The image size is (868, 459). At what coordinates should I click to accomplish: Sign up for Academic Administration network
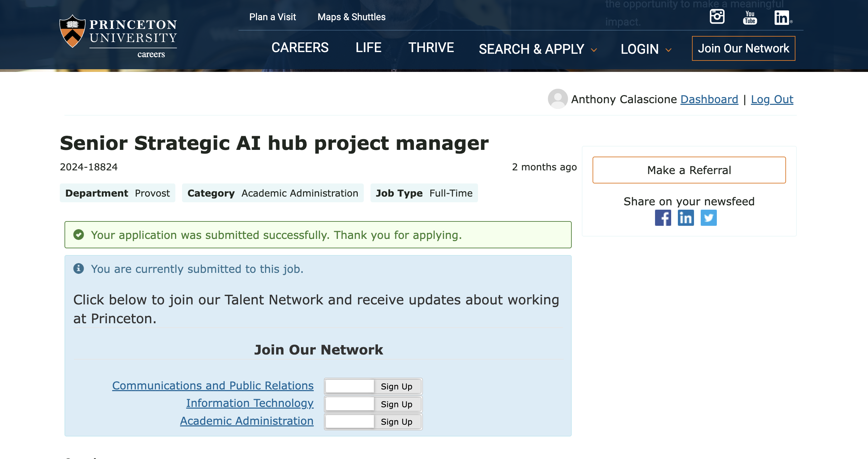tap(396, 422)
